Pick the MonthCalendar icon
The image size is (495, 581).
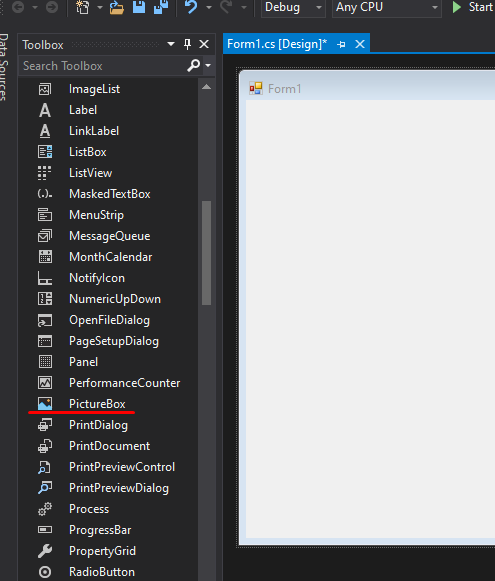coord(45,257)
